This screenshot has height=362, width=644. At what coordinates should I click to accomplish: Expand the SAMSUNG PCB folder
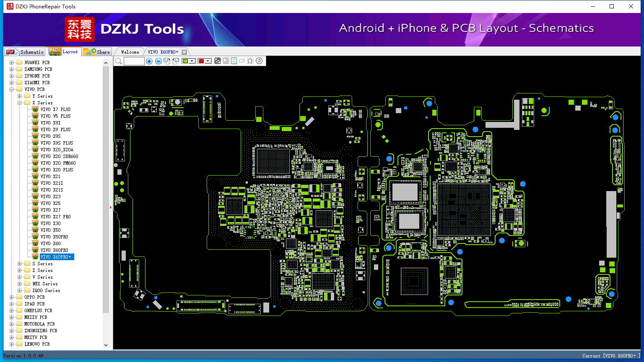coord(12,69)
